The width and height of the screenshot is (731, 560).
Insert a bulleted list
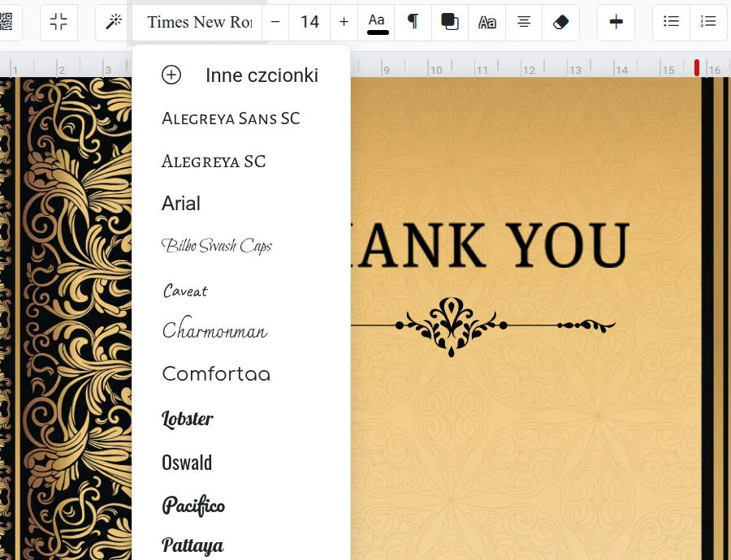tap(672, 22)
